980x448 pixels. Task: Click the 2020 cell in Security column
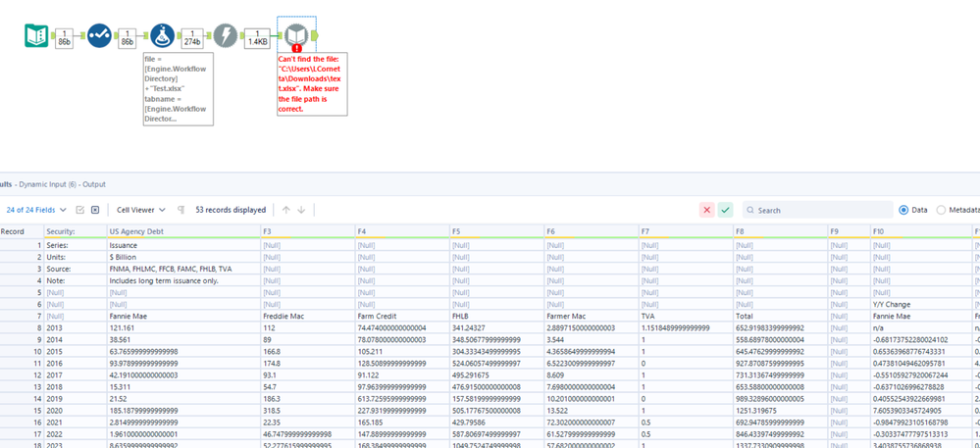(x=75, y=411)
